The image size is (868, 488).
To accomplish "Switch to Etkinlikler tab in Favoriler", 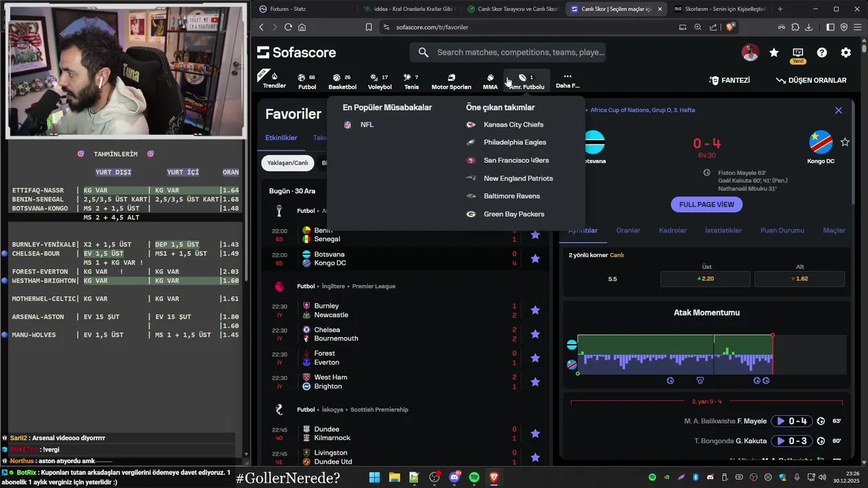I will pyautogui.click(x=281, y=138).
